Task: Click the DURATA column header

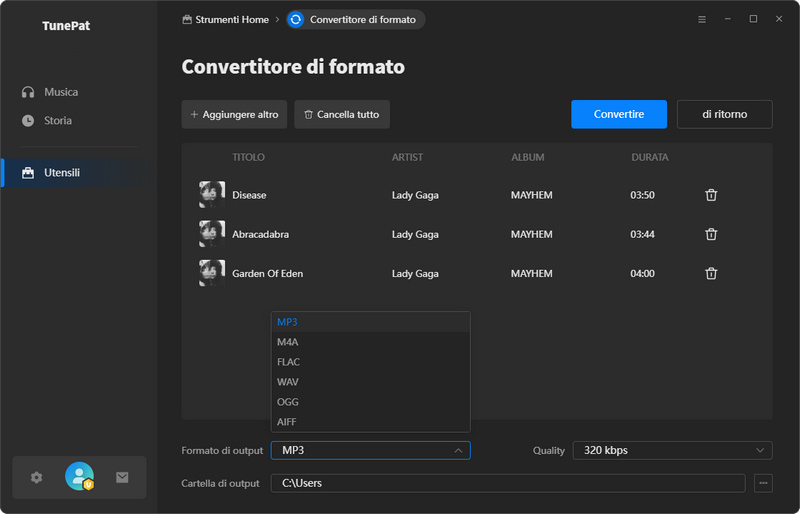Action: (649, 157)
